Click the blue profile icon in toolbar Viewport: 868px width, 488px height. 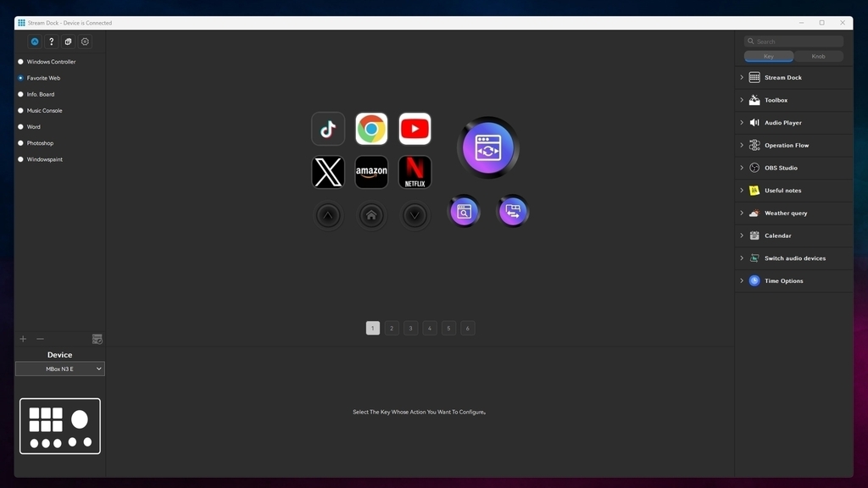click(x=35, y=42)
